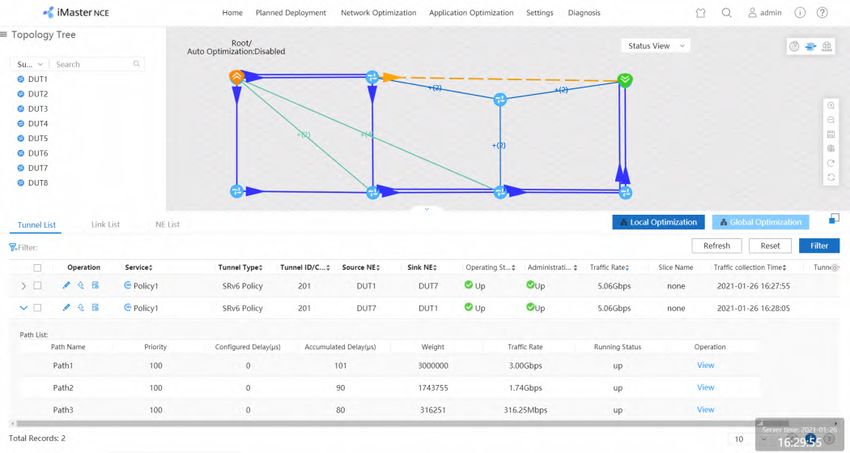Expand the DUT1 to DUT7 tunnel row
The image size is (850, 453).
pos(23,286)
